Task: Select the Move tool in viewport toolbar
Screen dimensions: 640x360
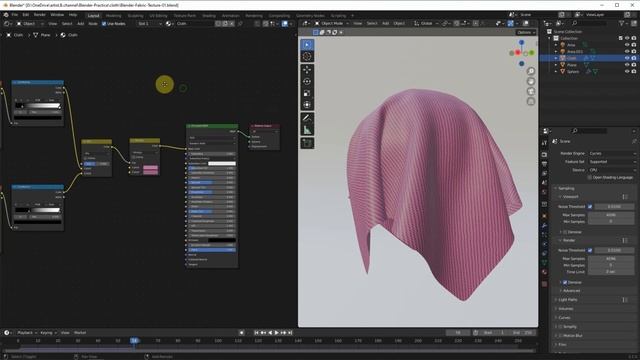Action: click(x=307, y=70)
